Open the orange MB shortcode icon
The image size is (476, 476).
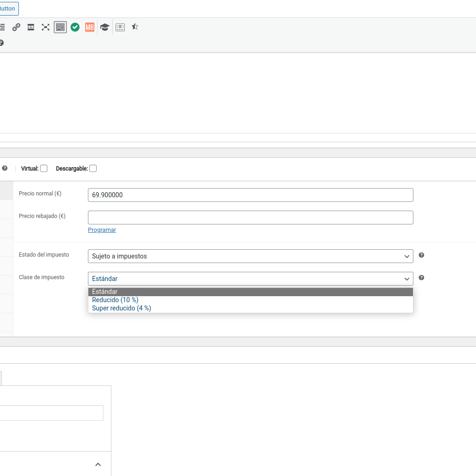[90, 27]
